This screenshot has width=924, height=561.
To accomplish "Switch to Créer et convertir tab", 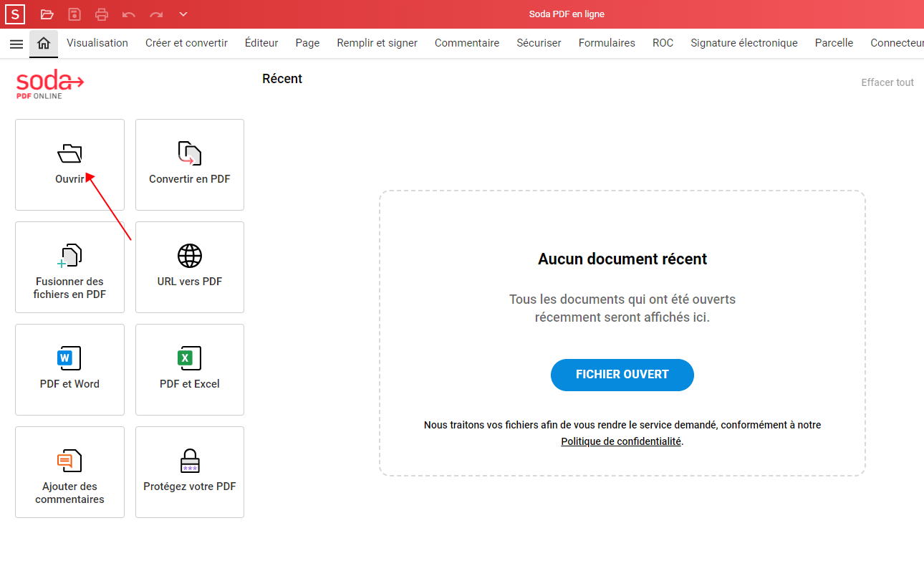I will click(186, 43).
